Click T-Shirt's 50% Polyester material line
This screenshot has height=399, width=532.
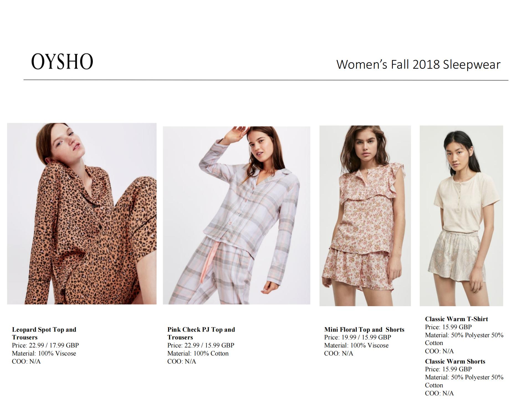pyautogui.click(x=464, y=339)
